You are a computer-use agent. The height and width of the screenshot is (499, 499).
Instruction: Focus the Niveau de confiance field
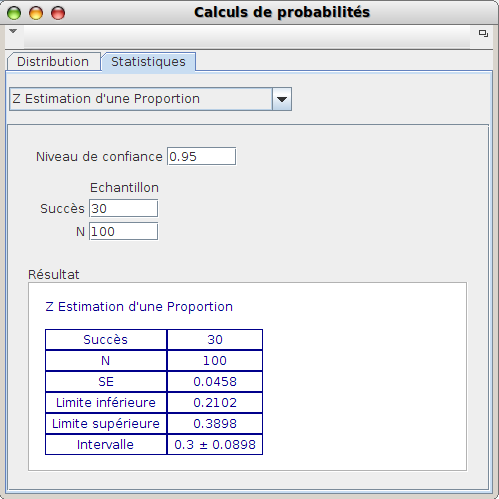pos(202,156)
